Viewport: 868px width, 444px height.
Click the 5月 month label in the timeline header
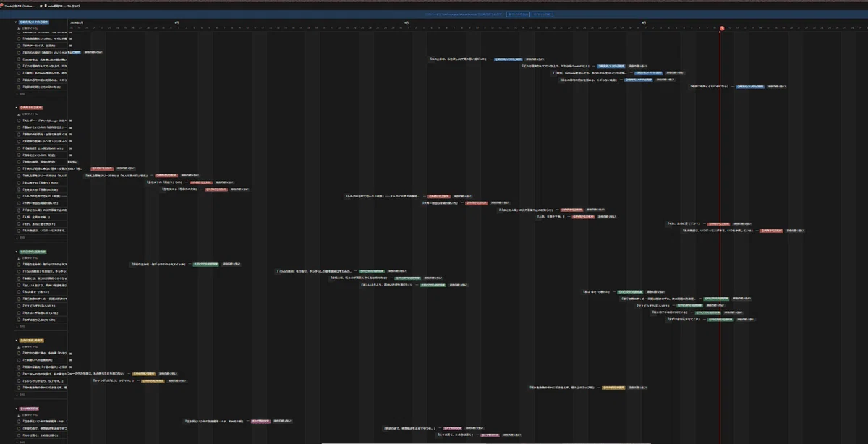407,22
